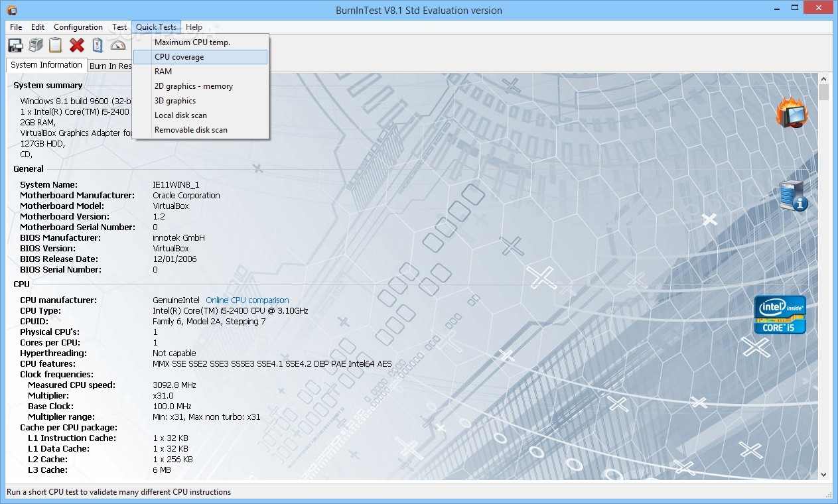
Task: Click the test checklist toolbar icon
Action: tap(98, 45)
